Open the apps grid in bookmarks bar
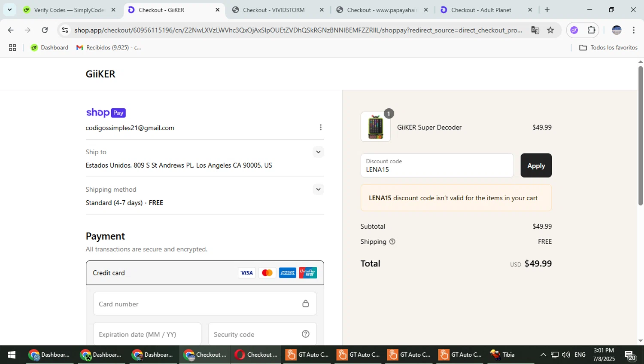644x364 pixels. coord(12,48)
